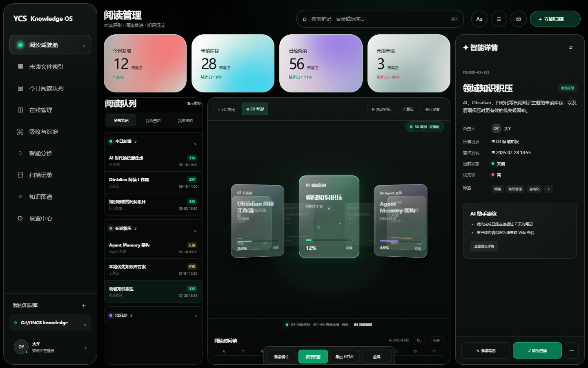Click progress bar on Agent Memory 架构 card
This screenshot has width=588, height=368.
pos(400,241)
